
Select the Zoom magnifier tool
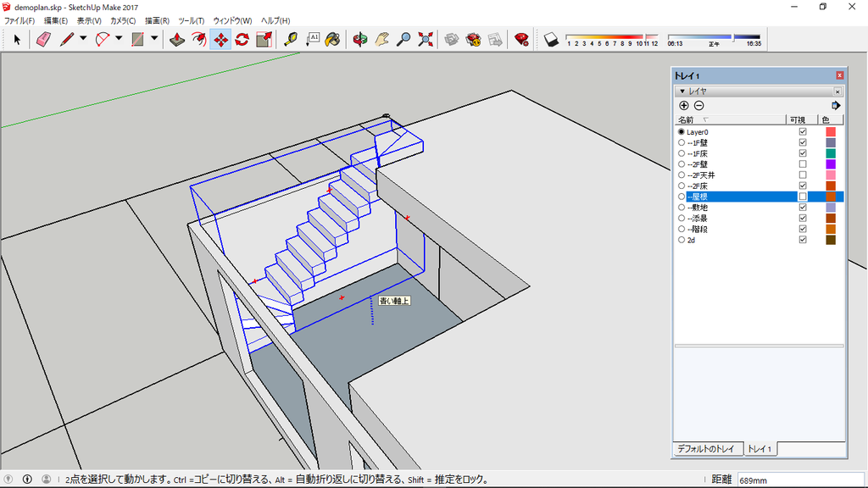pos(403,39)
